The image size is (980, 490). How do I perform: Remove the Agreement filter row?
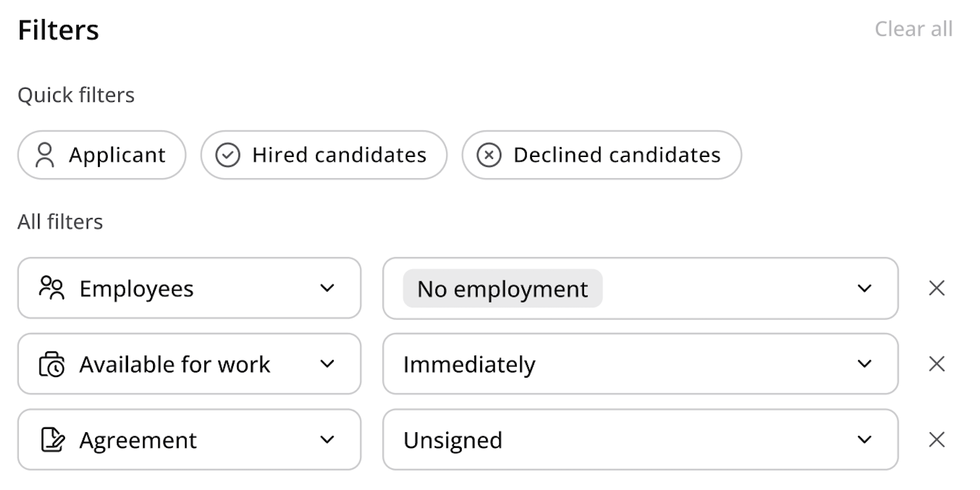(937, 439)
